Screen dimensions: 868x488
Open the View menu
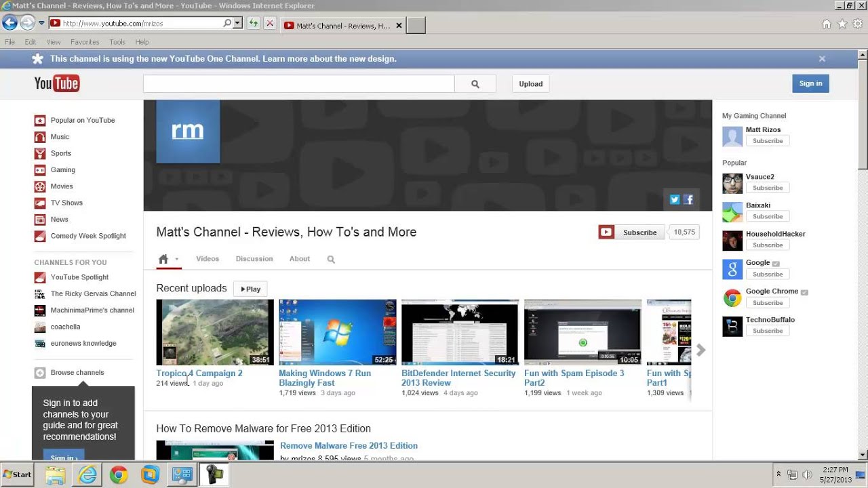(x=54, y=42)
